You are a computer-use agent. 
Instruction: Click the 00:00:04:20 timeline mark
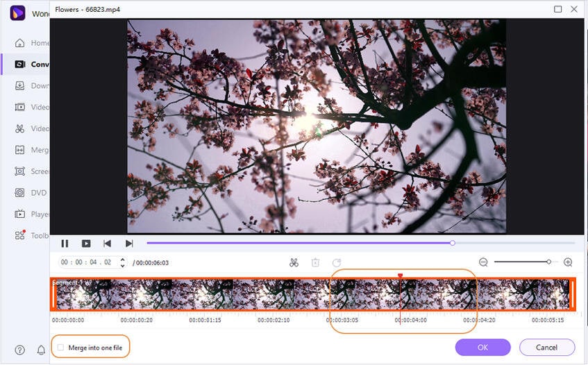pyautogui.click(x=479, y=321)
